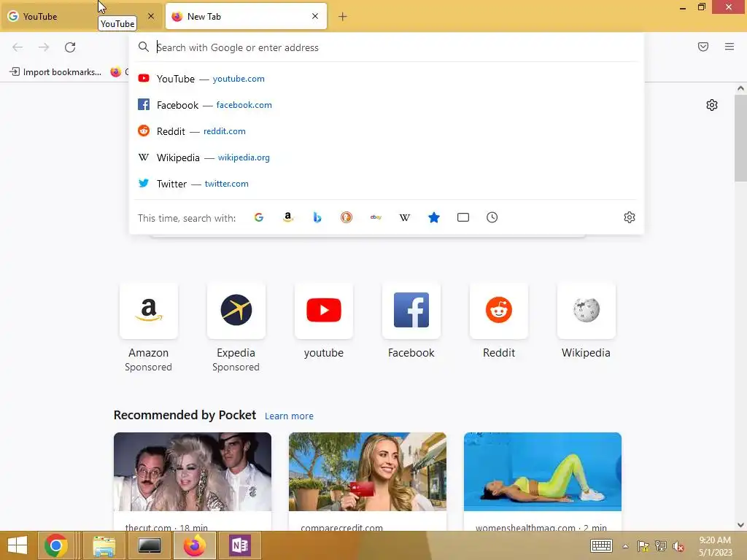Open thecut.com Pocket story
This screenshot has width=747, height=560.
pos(193,481)
